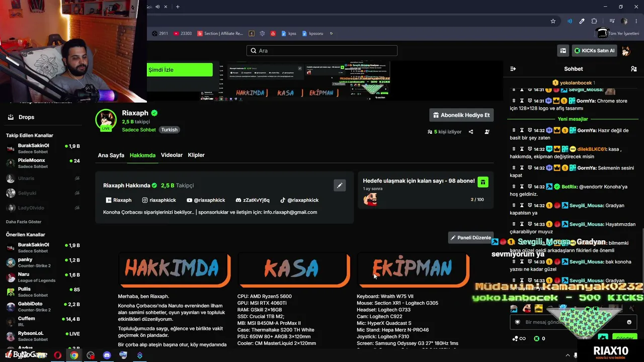644x362 pixels.
Task: Expand Daha Fazla Göster in followed channels
Action: 24,222
